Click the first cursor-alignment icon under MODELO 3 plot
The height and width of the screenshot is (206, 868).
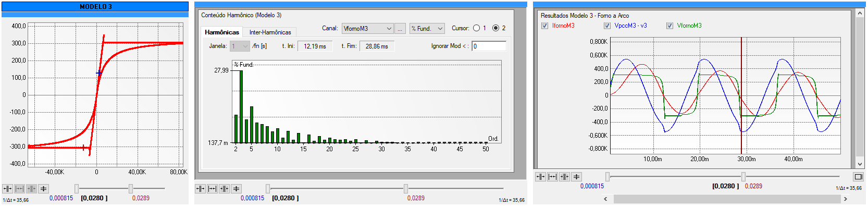click(x=7, y=189)
